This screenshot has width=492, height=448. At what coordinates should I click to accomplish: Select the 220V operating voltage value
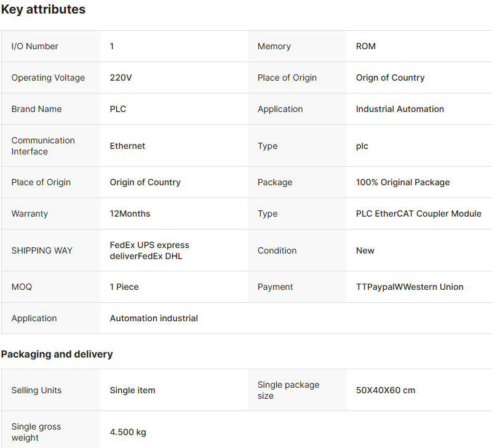click(121, 78)
